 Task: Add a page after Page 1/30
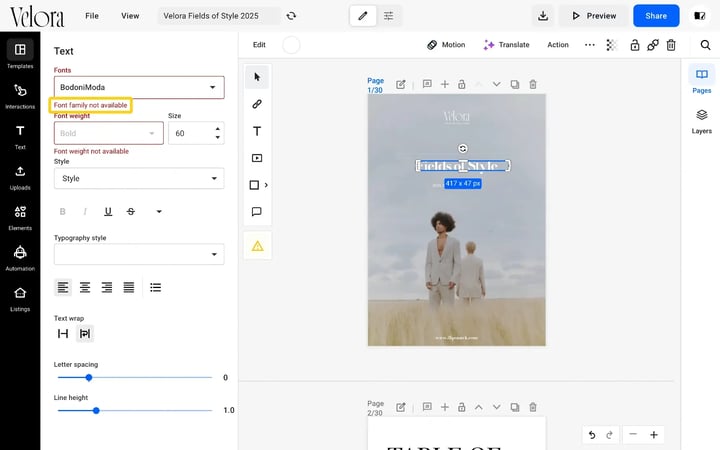pyautogui.click(x=444, y=84)
